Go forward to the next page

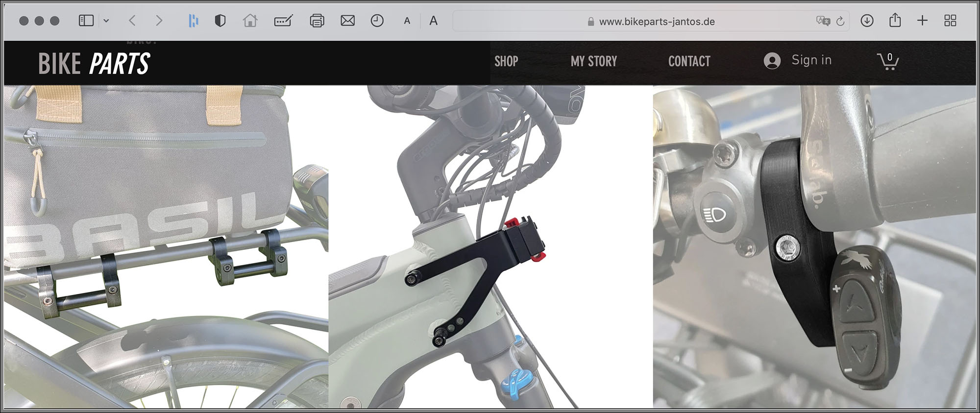pyautogui.click(x=158, y=21)
